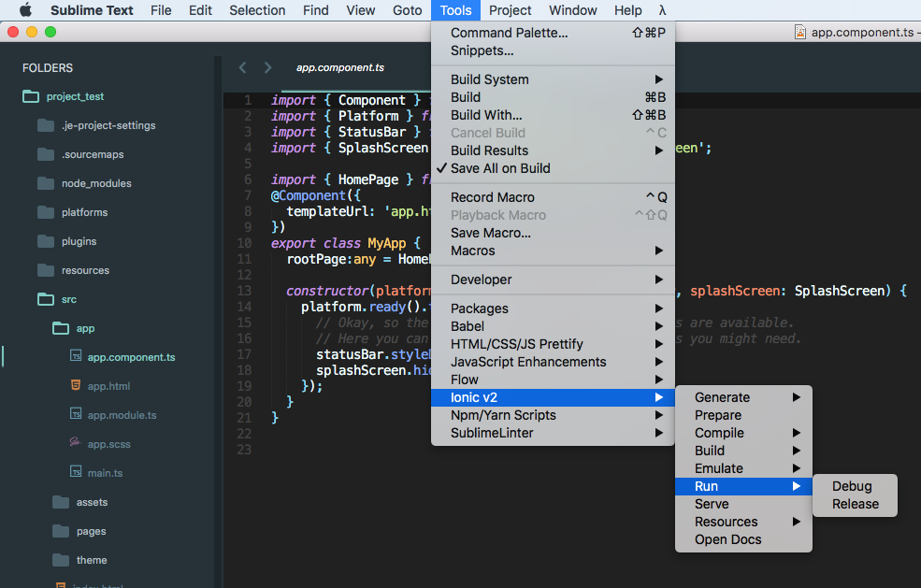Click the lambda menu bar icon

pyautogui.click(x=663, y=10)
